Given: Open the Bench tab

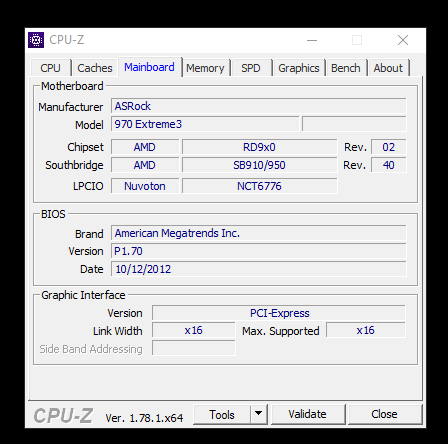Looking at the screenshot, I should click(x=346, y=68).
